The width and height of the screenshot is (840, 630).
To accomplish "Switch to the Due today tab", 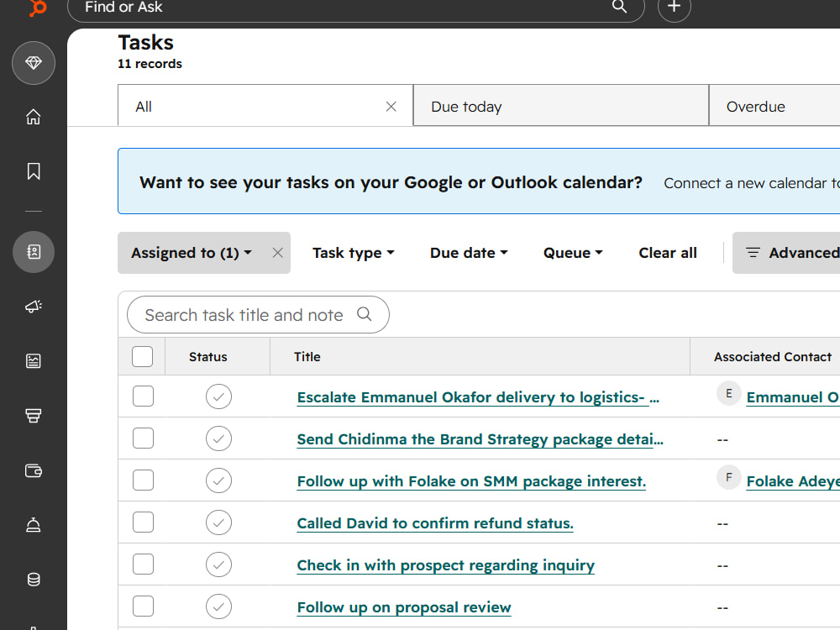I will pyautogui.click(x=561, y=106).
